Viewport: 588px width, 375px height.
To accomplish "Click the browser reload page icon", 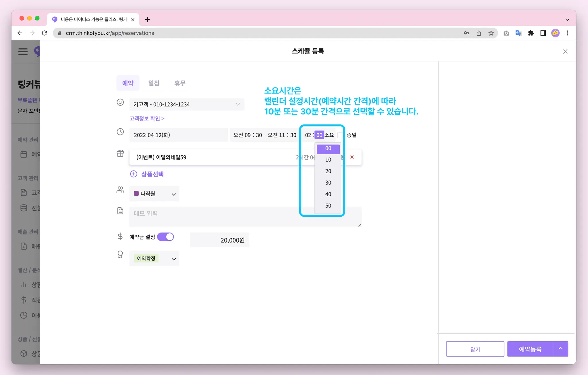I will click(x=45, y=33).
